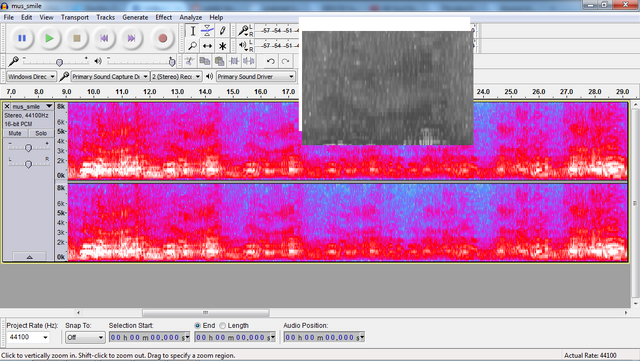This screenshot has width=640, height=361.
Task: Click the horizontal scrollbar thumb
Action: (x=206, y=313)
